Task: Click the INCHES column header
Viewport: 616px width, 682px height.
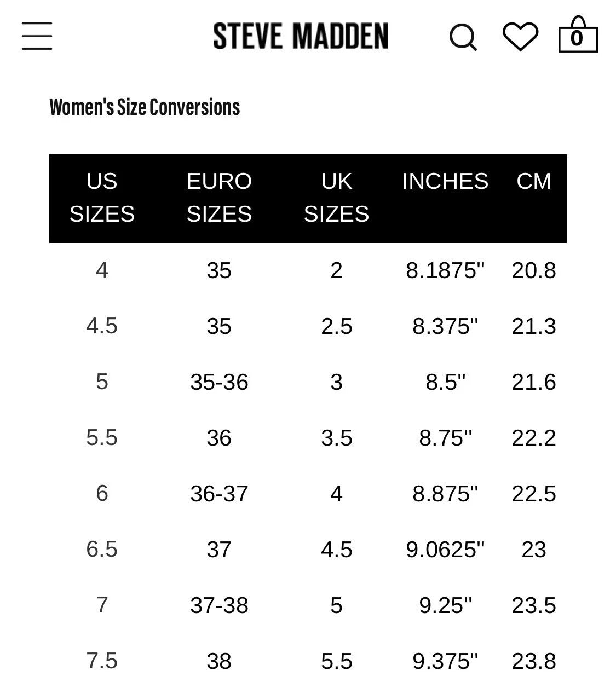Action: point(445,181)
